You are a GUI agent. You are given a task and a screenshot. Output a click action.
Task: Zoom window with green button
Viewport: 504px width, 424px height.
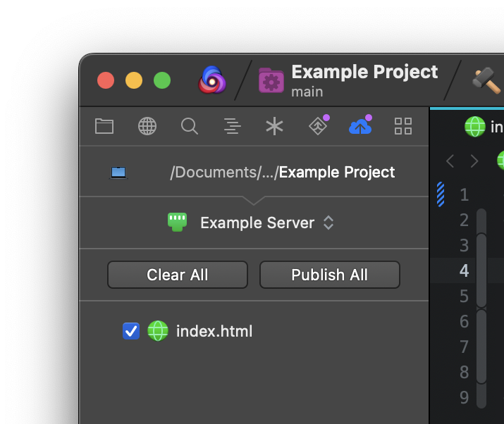pyautogui.click(x=162, y=80)
